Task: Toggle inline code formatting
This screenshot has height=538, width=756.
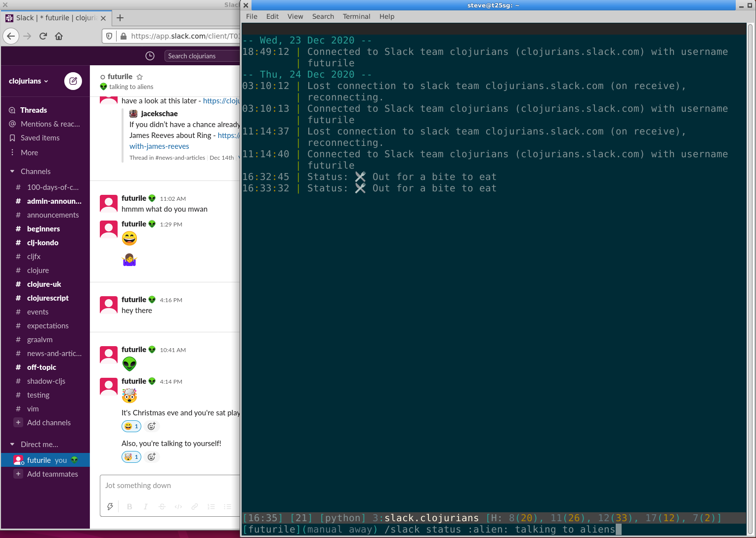Action: [178, 506]
